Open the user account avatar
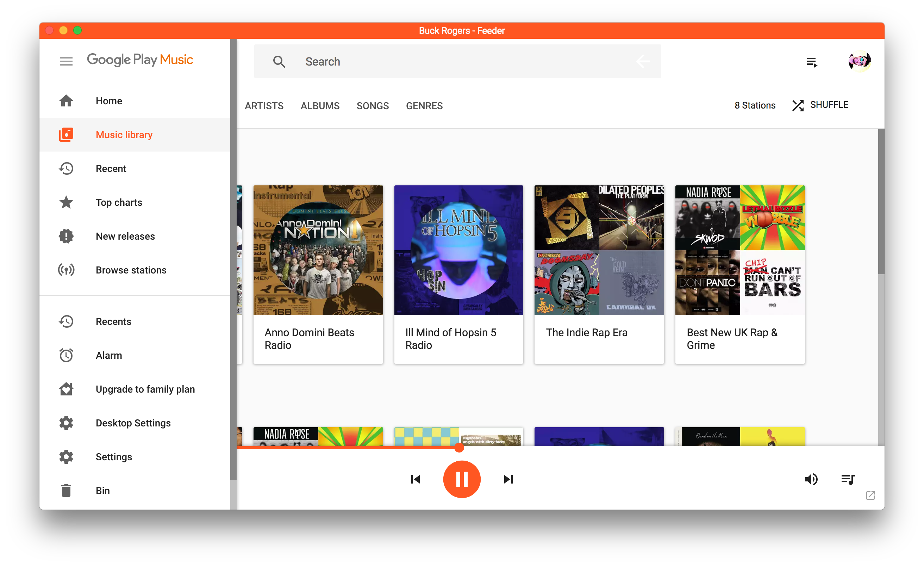The height and width of the screenshot is (566, 924). 859,61
